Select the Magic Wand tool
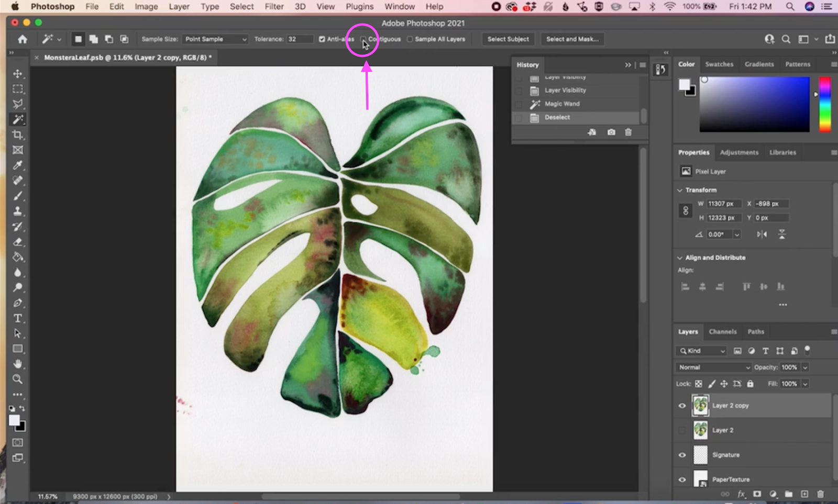The image size is (838, 504). [18, 119]
